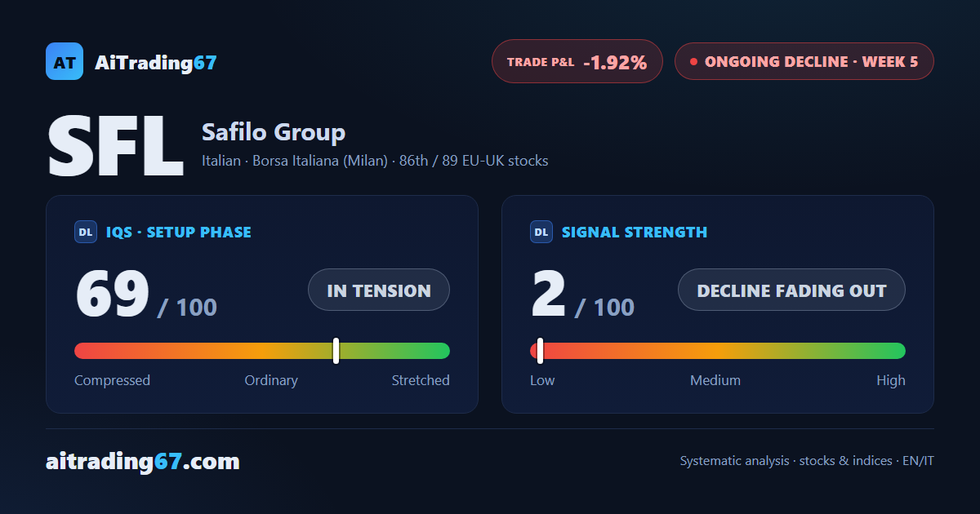Click the Compressed label under IQS gauge

(x=112, y=380)
